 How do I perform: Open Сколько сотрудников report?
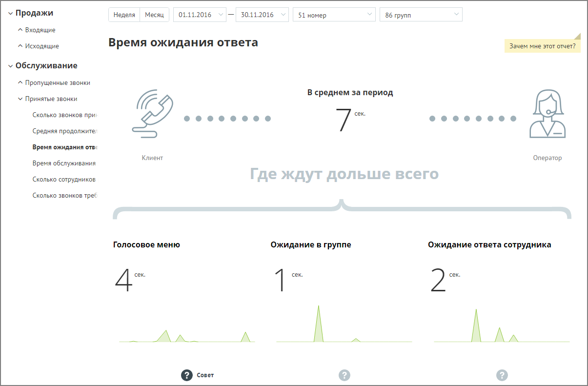pos(64,179)
